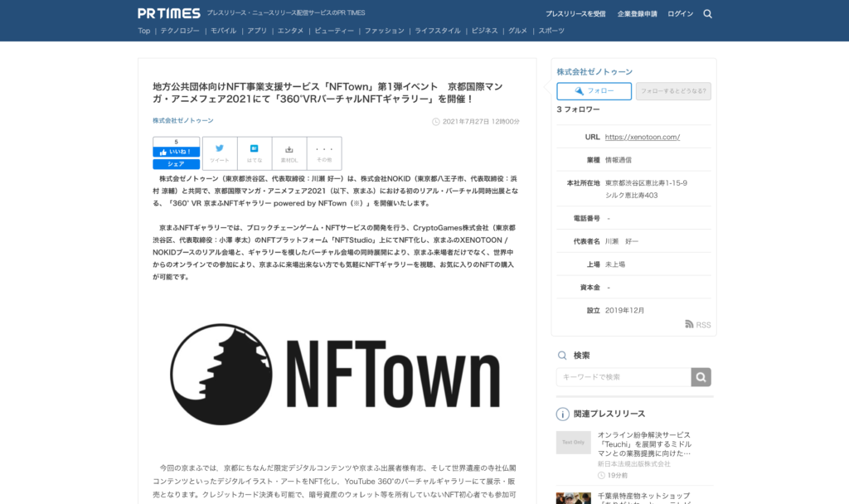Click the 上場 value 未上場
The width and height of the screenshot is (849, 504).
pyautogui.click(x=614, y=264)
